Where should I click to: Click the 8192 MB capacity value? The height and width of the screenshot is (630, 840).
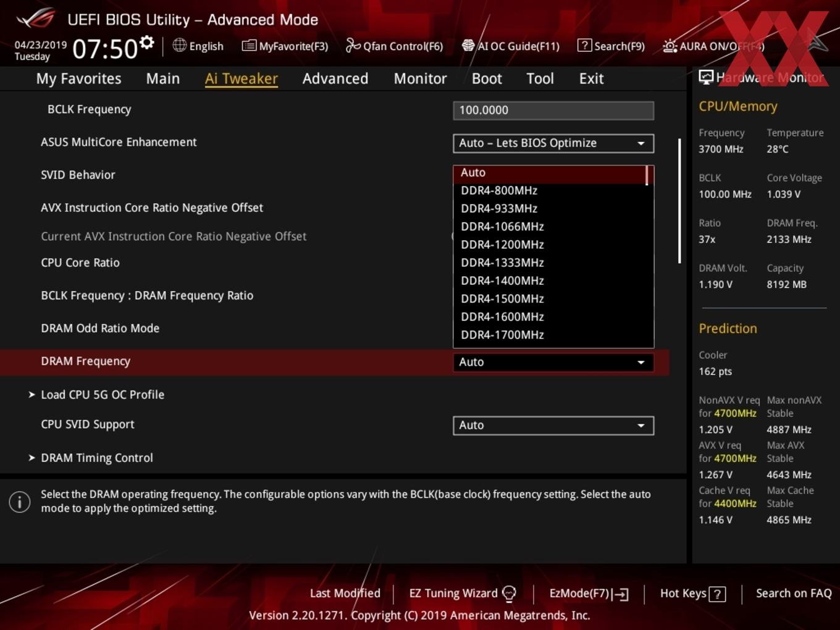coord(786,285)
